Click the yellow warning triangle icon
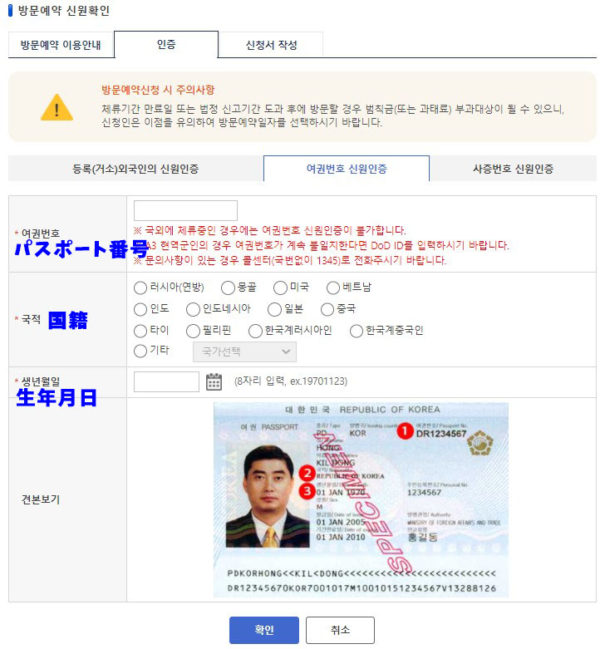This screenshot has height=649, width=600. tap(57, 108)
